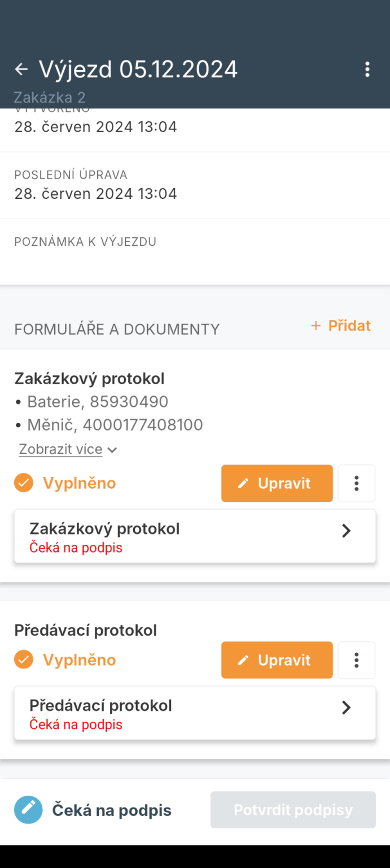Tap Čeká na podpis at the bottom bar
390x868 pixels.
[x=112, y=809]
